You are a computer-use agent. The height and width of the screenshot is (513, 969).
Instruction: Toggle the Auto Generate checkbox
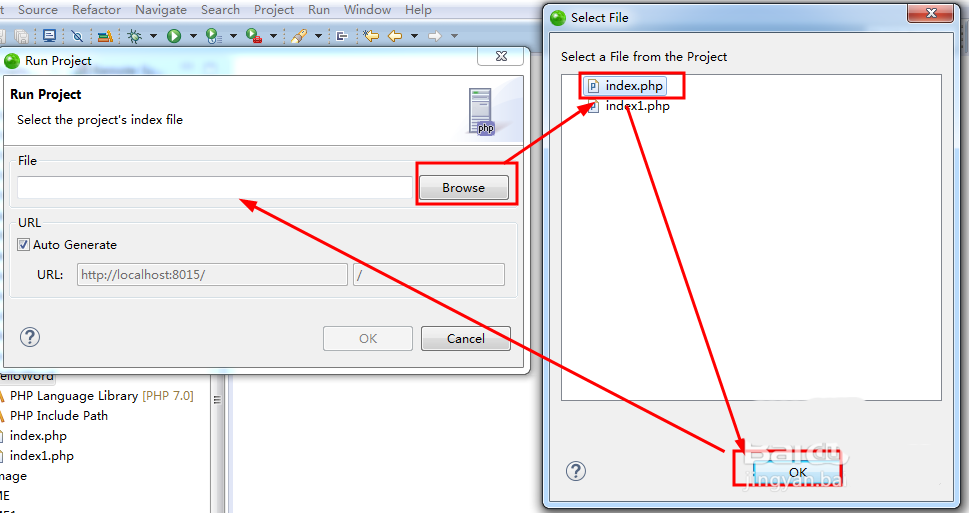click(23, 245)
